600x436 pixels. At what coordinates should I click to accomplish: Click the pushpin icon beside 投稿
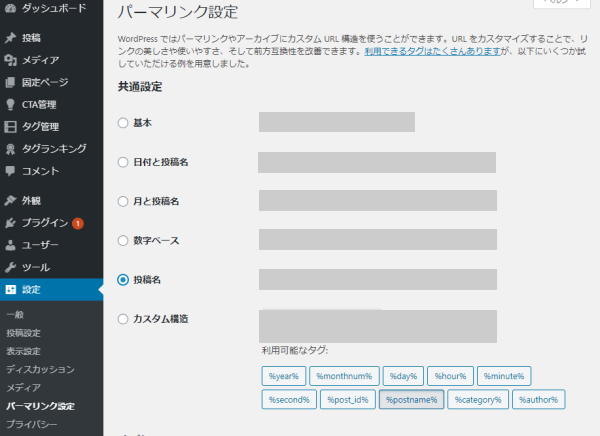(x=11, y=38)
